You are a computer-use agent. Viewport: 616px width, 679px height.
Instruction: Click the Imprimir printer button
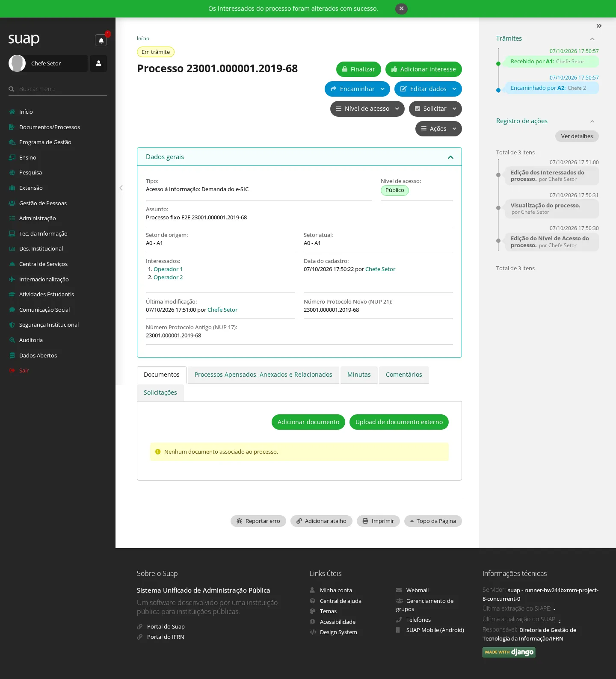click(x=378, y=521)
